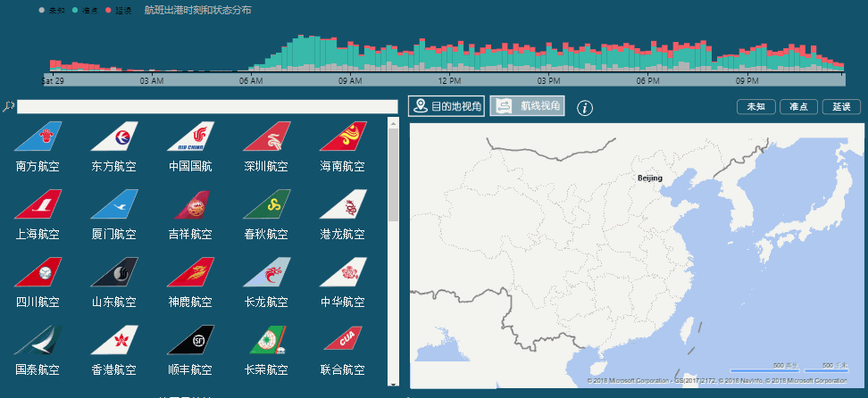The height and width of the screenshot is (398, 868).
Task: Click Beijing label on the map
Action: pyautogui.click(x=649, y=178)
